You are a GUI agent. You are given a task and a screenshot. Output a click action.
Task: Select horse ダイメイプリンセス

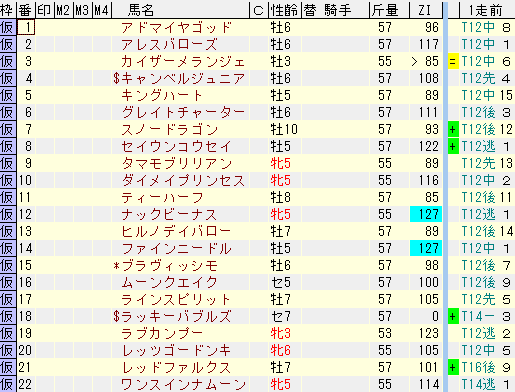click(x=183, y=180)
